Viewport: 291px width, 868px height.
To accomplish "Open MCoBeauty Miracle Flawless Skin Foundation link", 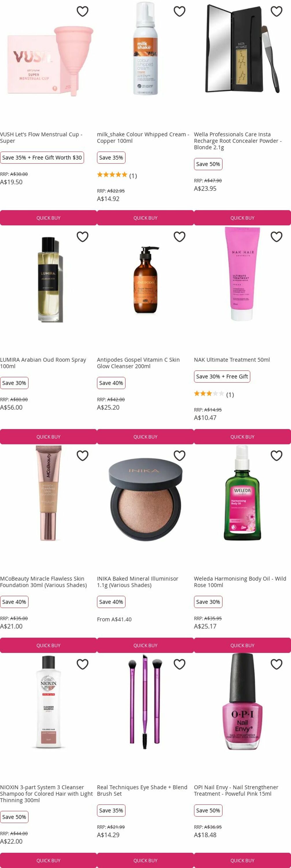I will coord(43,582).
